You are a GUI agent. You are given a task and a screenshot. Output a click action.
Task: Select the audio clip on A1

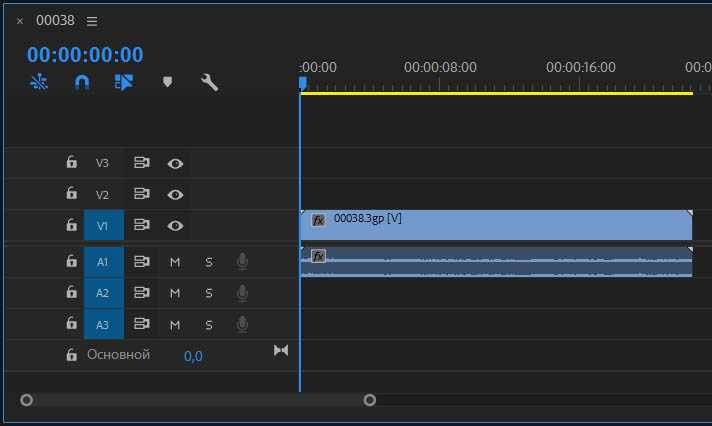point(496,262)
